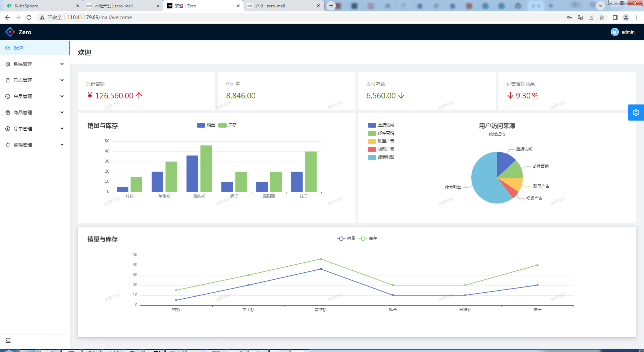The image size is (644, 352).
Task: Click the 直接访问 dark blue pie slice
Action: pos(504,161)
